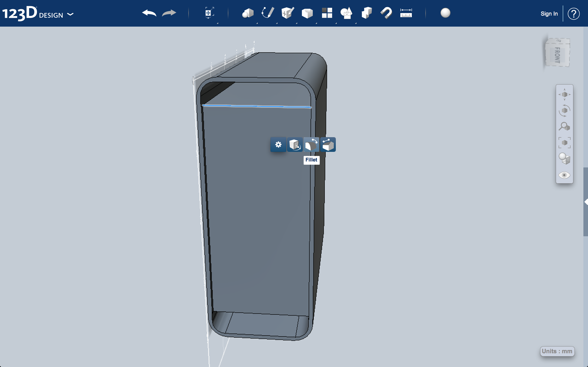Open the gear settings in floating toolbar
Viewport: 588px width, 367px height.
278,145
